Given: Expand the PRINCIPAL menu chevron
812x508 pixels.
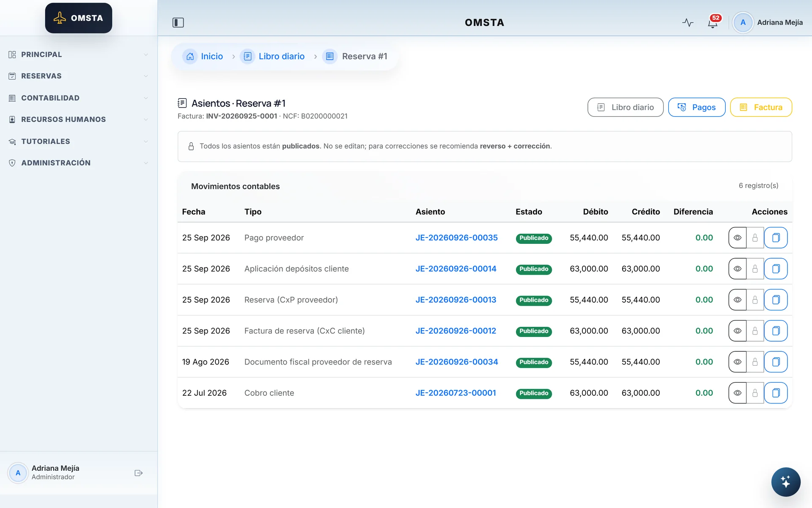Looking at the screenshot, I should point(146,55).
